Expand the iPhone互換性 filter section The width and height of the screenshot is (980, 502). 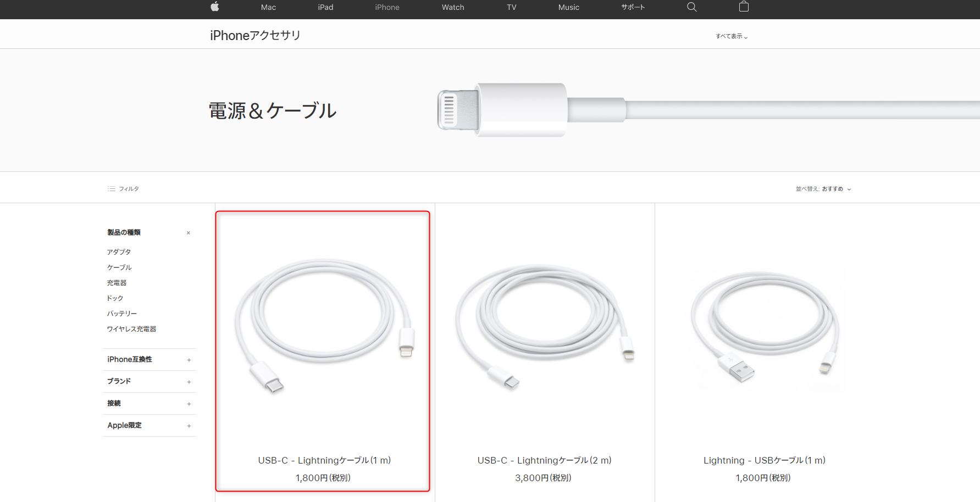tap(189, 360)
